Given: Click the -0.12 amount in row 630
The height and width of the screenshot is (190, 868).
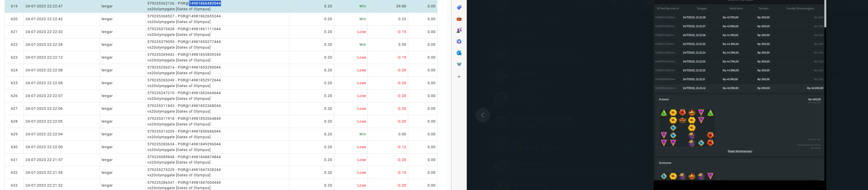Looking at the screenshot, I should [x=401, y=146].
